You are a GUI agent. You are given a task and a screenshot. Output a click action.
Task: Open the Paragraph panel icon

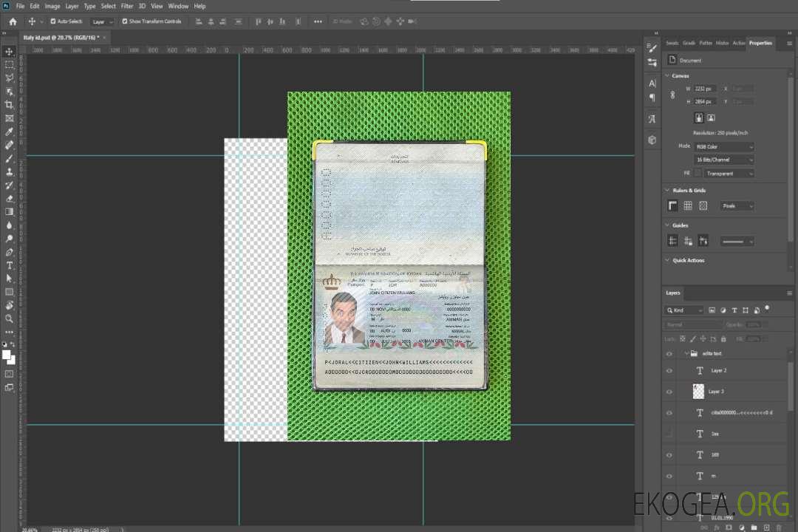652,98
